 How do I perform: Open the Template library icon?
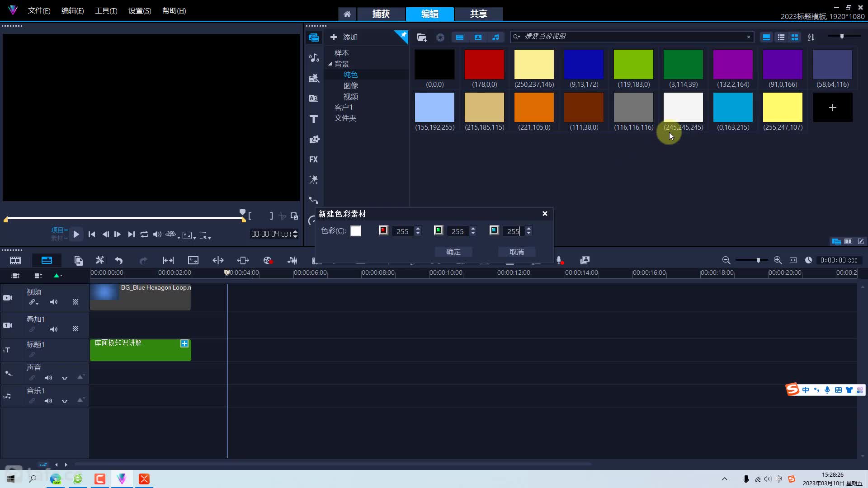point(314,78)
